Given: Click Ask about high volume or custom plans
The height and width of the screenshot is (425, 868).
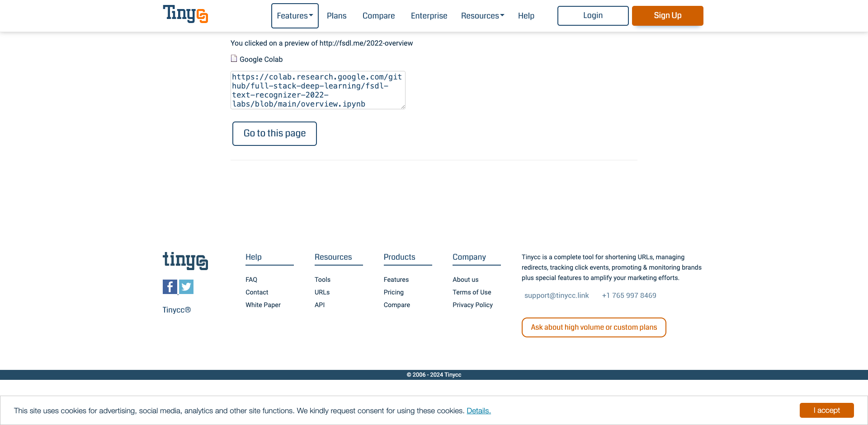Looking at the screenshot, I should 594,327.
